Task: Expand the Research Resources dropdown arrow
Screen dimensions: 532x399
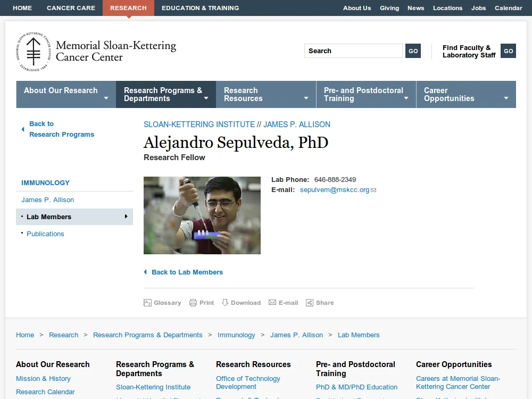Action: tap(306, 98)
